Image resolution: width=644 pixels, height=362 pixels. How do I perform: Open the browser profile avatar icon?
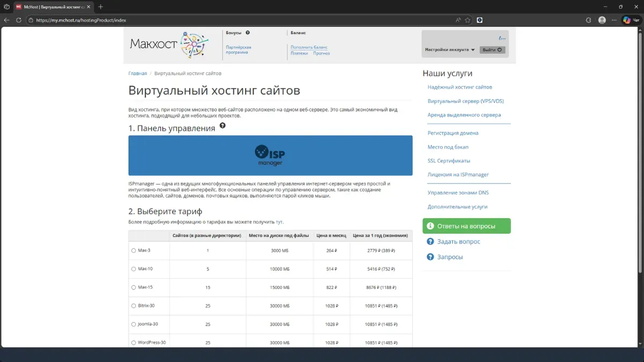[602, 20]
